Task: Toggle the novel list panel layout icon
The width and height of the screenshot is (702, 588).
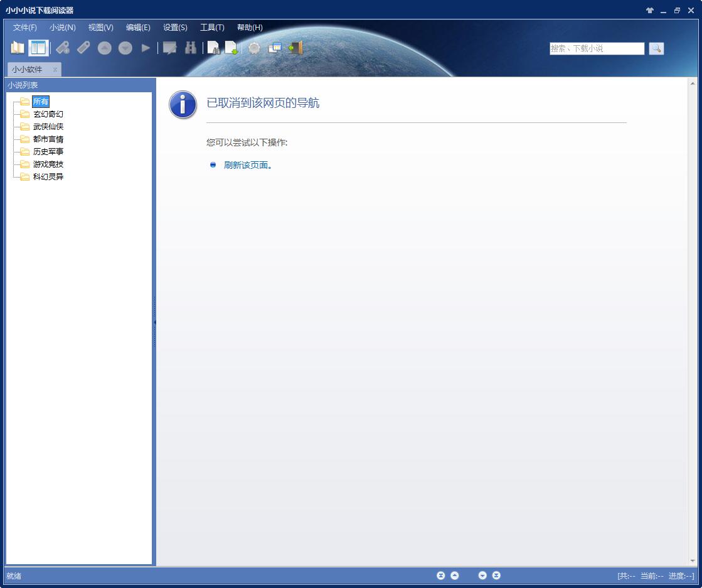Action: 38,48
